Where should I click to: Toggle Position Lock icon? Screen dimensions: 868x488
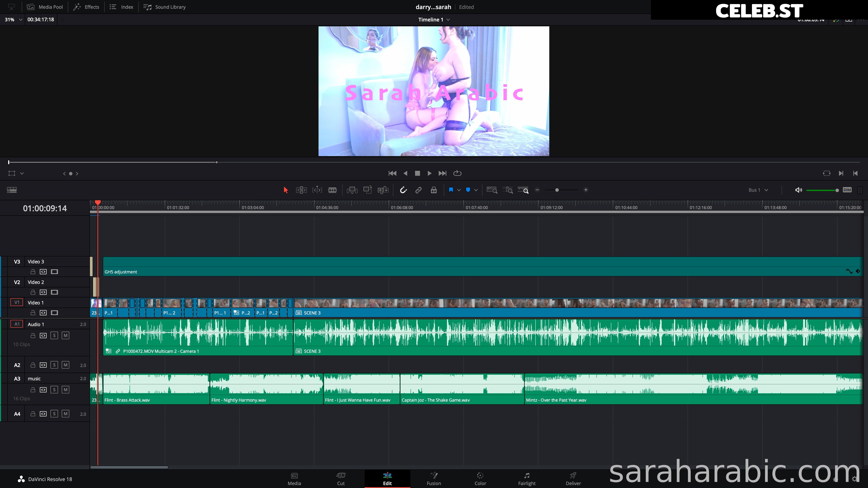434,190
